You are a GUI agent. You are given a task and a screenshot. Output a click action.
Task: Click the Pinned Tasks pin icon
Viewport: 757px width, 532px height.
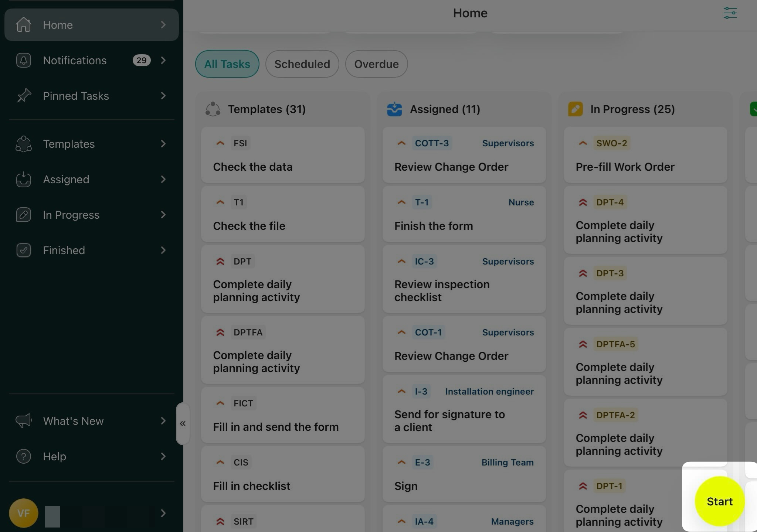pyautogui.click(x=23, y=96)
